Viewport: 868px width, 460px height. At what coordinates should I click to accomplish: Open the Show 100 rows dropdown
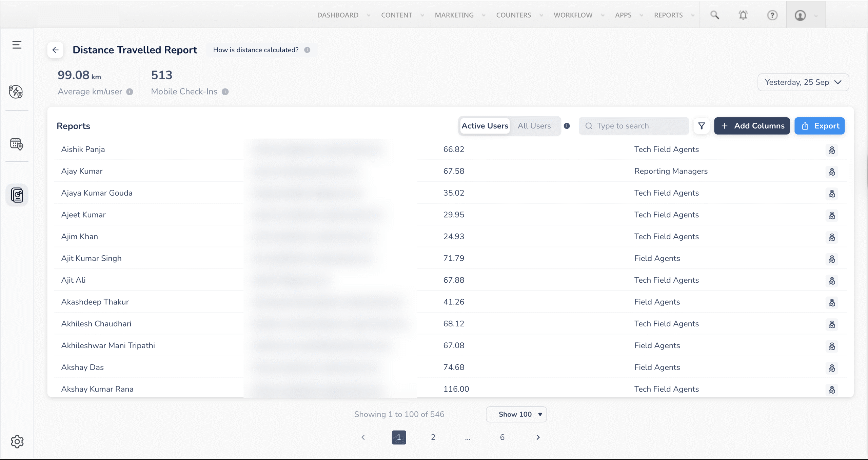516,414
